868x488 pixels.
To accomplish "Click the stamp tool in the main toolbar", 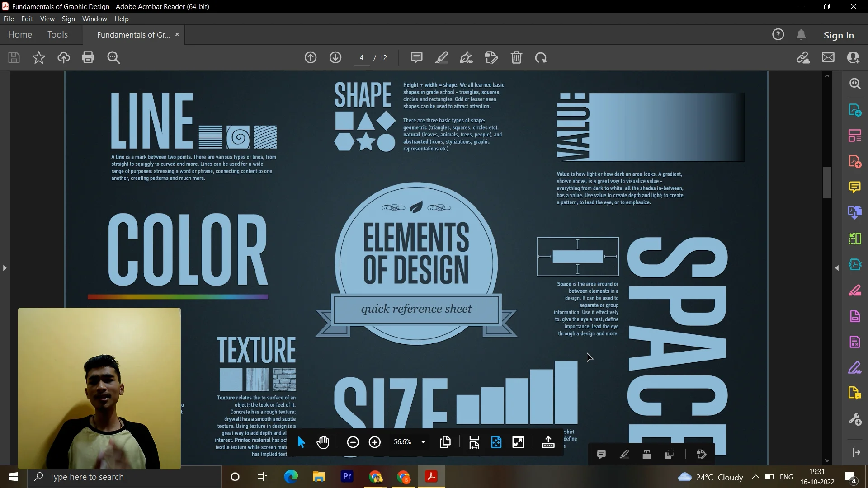I will pyautogui.click(x=491, y=57).
